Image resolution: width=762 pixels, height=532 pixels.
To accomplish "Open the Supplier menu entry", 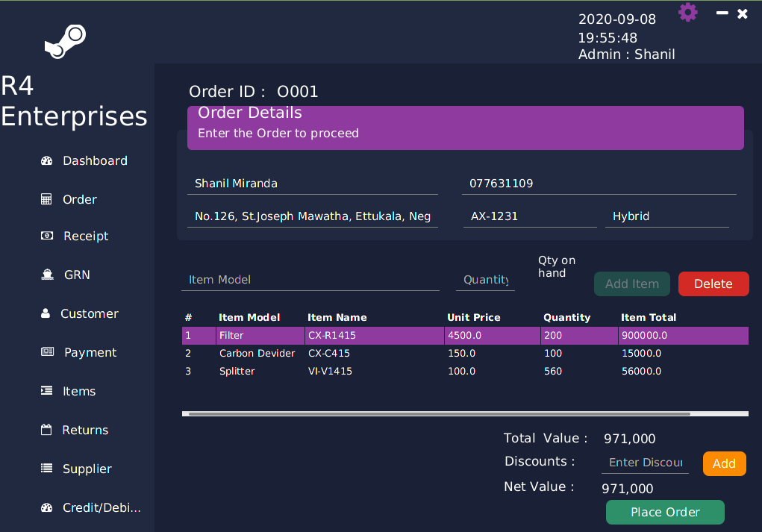I will tap(87, 469).
